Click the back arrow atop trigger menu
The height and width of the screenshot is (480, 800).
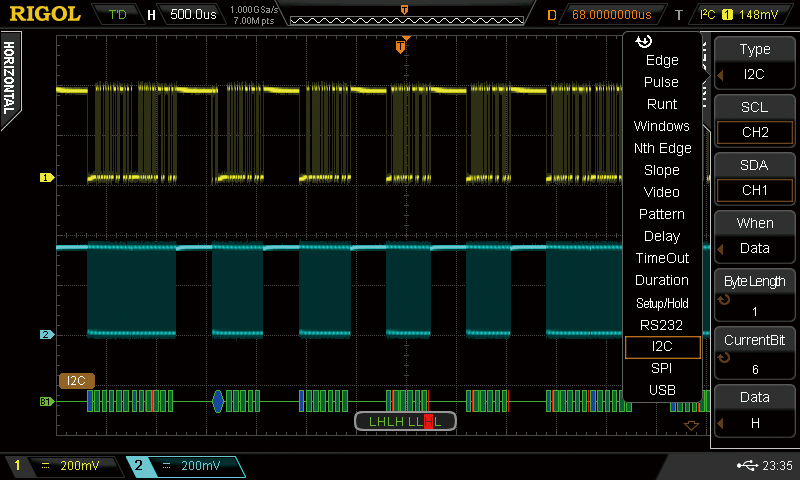[x=644, y=41]
